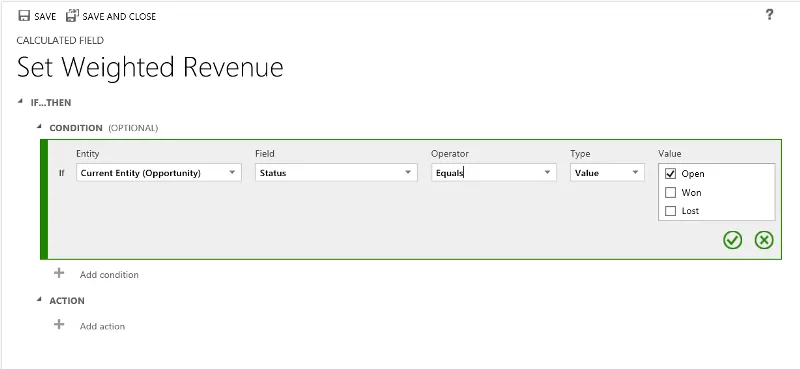
Task: Open the Entity dropdown (Current Entity Opportunity)
Action: [x=159, y=173]
